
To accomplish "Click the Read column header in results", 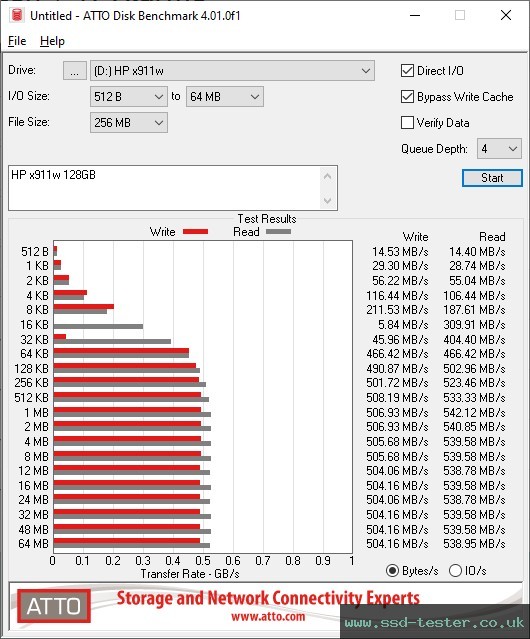I will tap(492, 237).
